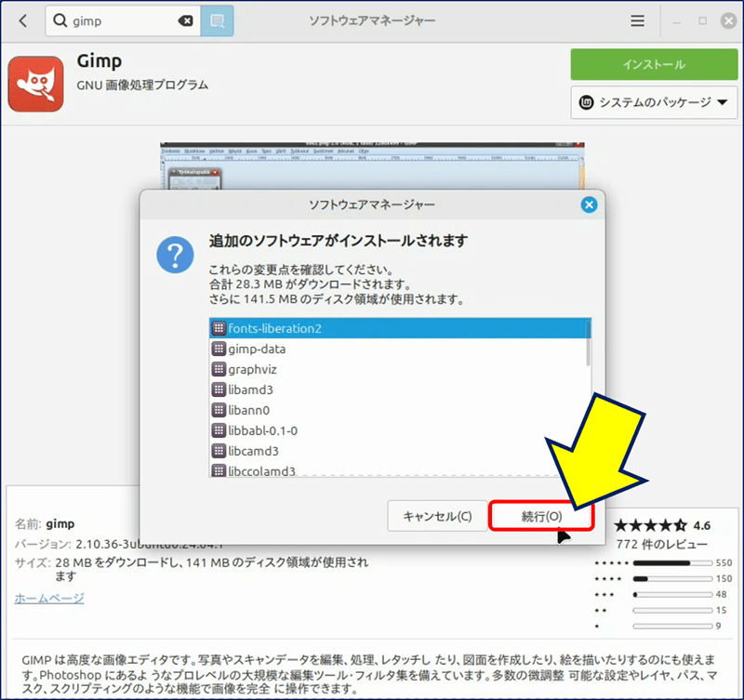The width and height of the screenshot is (744, 700).
Task: Click the Gimp title heading
Action: click(x=100, y=61)
